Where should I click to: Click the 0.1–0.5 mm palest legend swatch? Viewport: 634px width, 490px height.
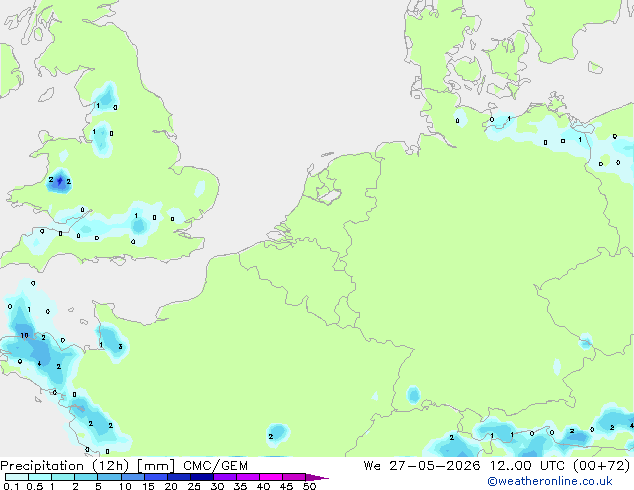click(x=17, y=477)
